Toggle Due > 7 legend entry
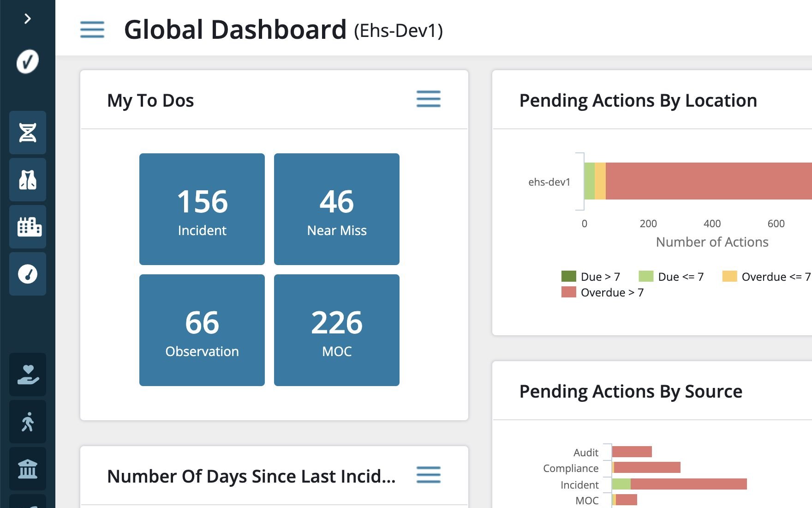 tap(591, 276)
